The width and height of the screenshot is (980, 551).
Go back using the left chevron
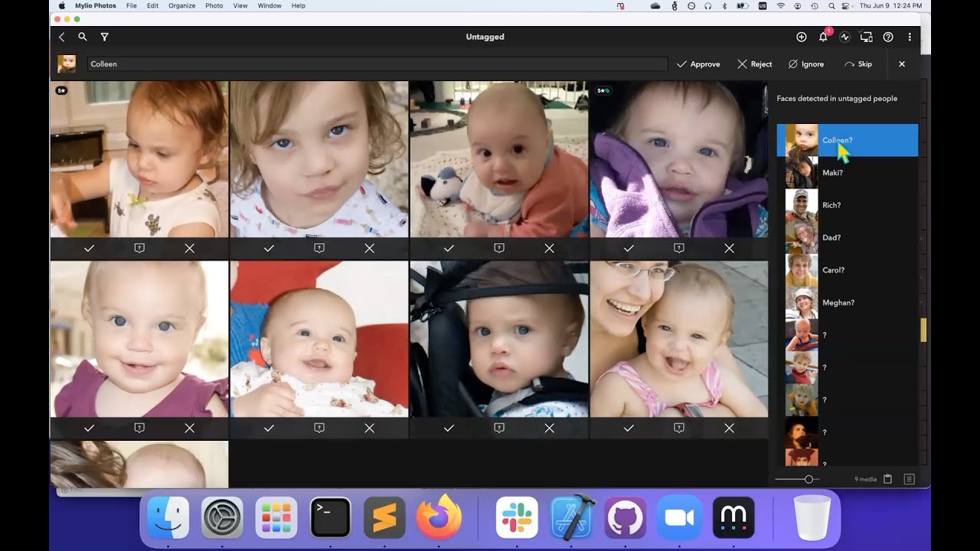coord(62,37)
